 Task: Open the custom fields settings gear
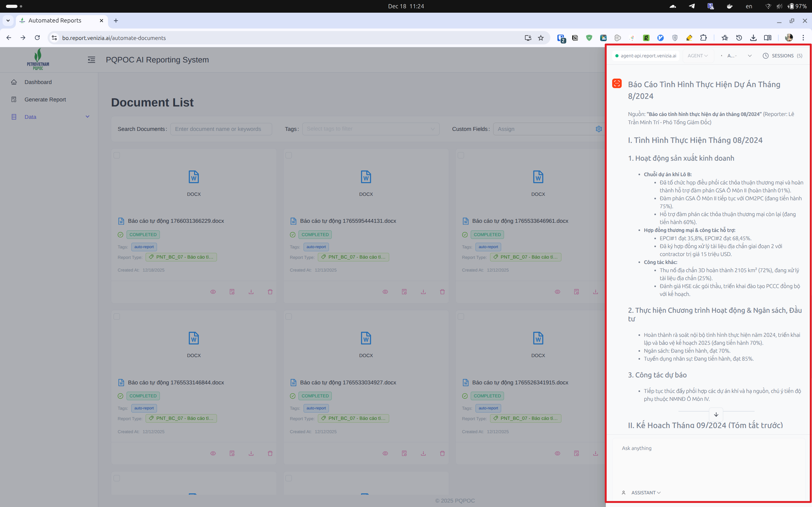[x=599, y=129]
